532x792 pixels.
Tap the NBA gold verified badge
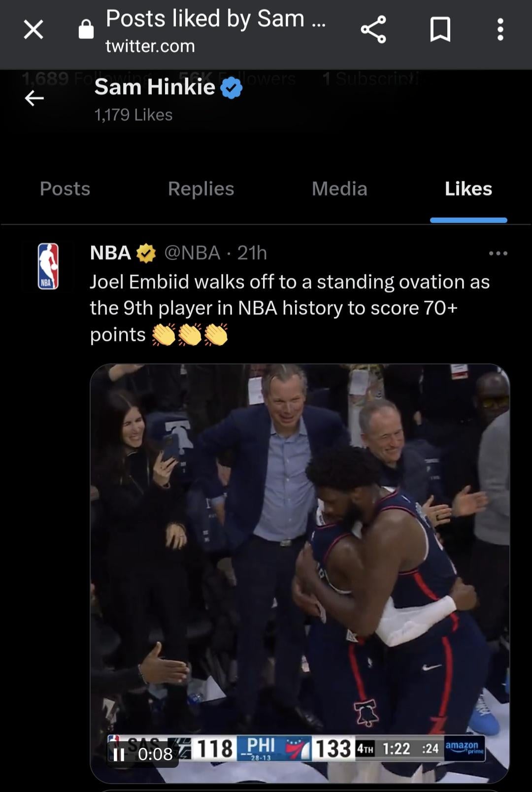(x=146, y=253)
